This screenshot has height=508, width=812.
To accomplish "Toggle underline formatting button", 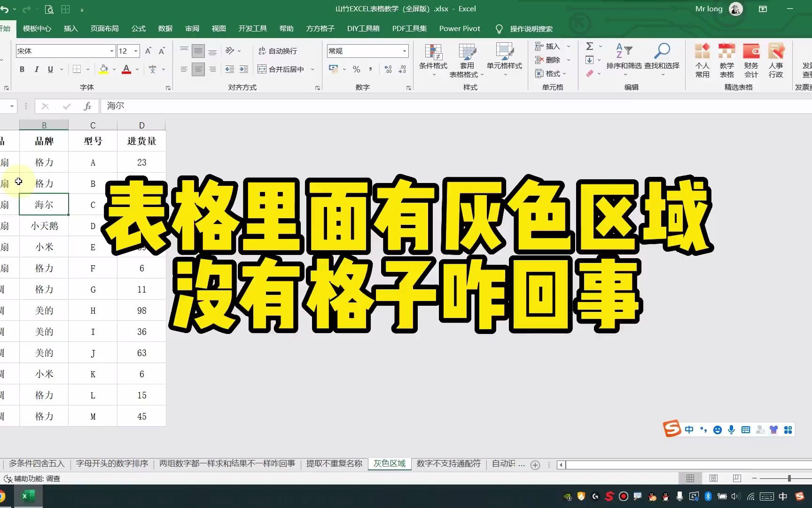I will pos(50,69).
